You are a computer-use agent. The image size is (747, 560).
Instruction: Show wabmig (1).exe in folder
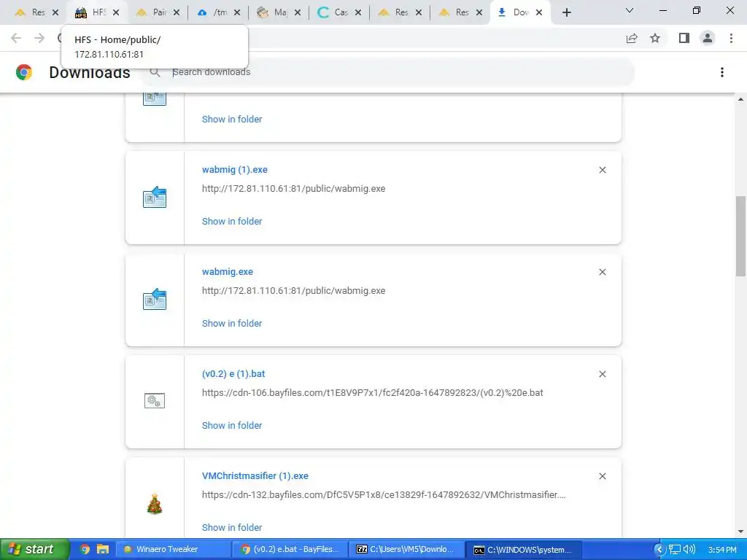pyautogui.click(x=232, y=221)
